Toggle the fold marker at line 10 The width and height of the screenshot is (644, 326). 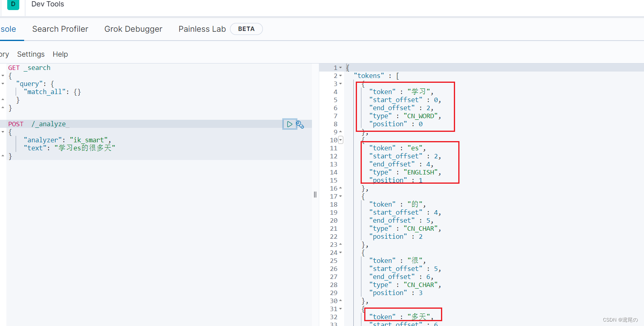click(x=340, y=140)
